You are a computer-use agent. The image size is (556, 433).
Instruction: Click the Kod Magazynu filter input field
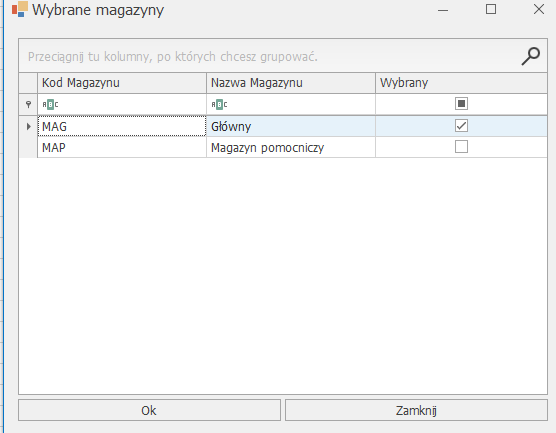click(x=122, y=104)
